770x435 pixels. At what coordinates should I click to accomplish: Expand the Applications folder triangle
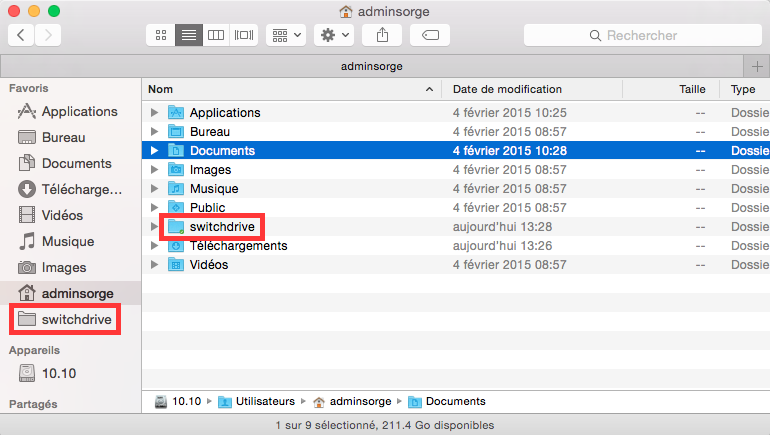[154, 113]
